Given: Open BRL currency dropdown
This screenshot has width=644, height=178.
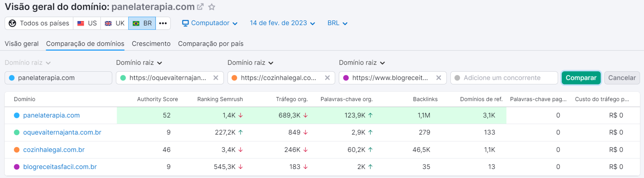Looking at the screenshot, I should (x=337, y=23).
